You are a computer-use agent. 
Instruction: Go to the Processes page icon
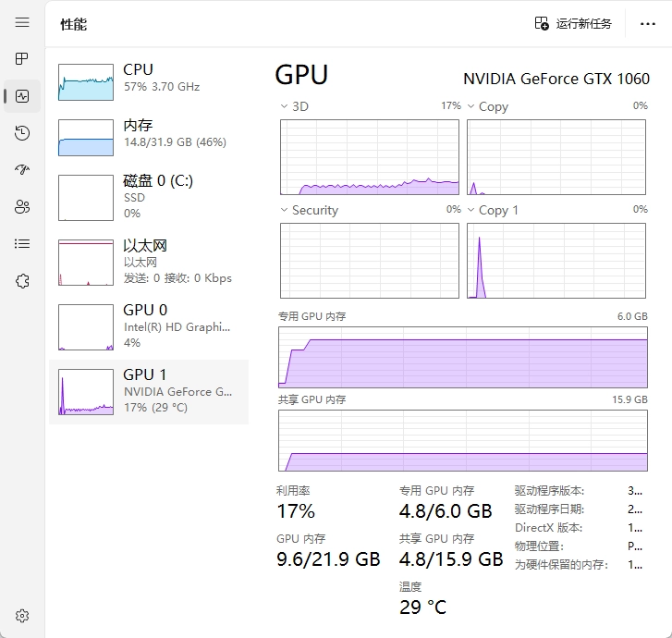tap(22, 59)
